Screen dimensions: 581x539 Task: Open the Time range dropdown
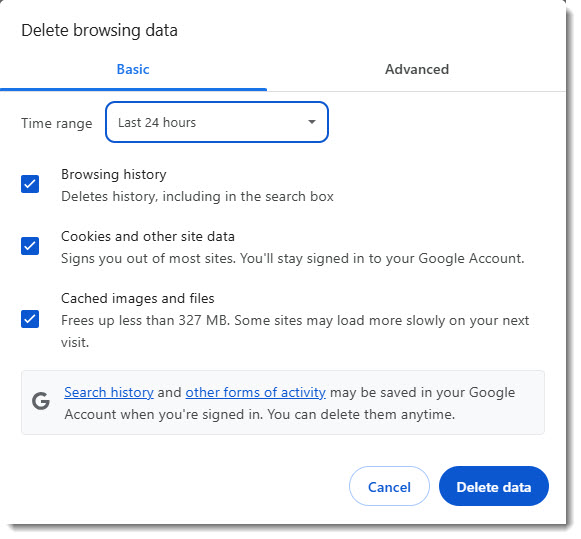(x=217, y=122)
